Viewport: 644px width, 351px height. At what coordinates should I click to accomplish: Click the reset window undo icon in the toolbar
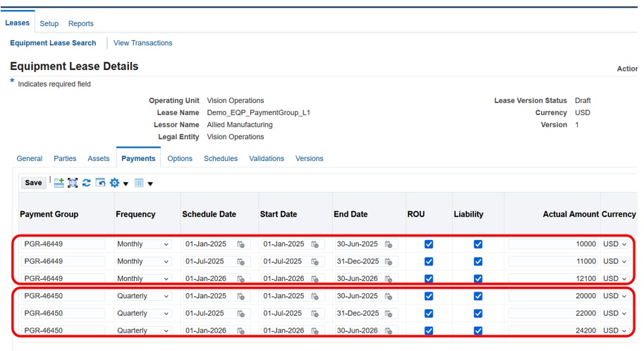click(100, 182)
